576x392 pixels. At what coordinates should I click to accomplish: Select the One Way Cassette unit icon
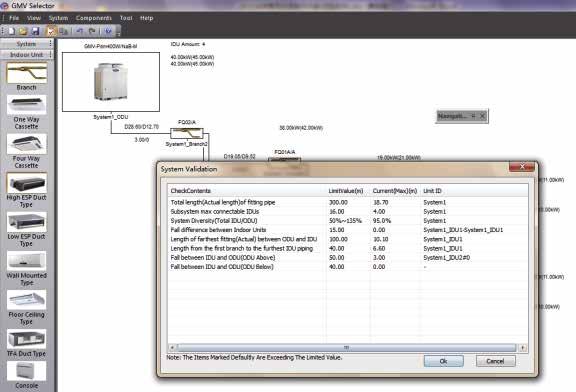[x=26, y=105]
